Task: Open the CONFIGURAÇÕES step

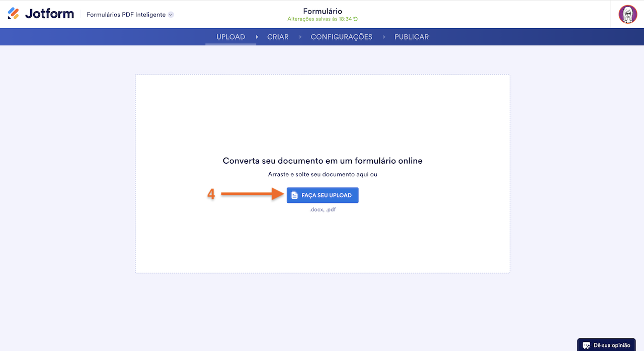Action: pyautogui.click(x=342, y=36)
